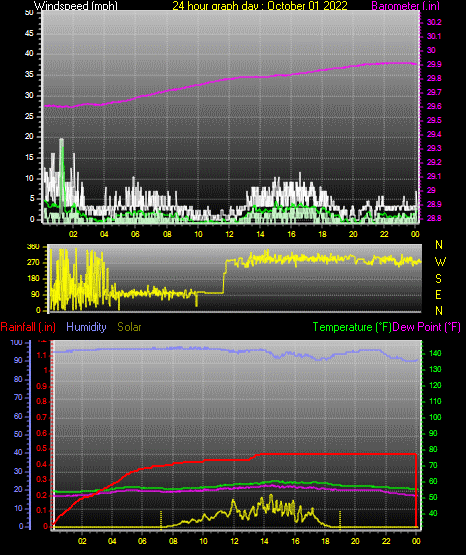Viewport: 466px width, 555px height.
Task: Select the Temperature (°F) legend label
Action: click(352, 327)
